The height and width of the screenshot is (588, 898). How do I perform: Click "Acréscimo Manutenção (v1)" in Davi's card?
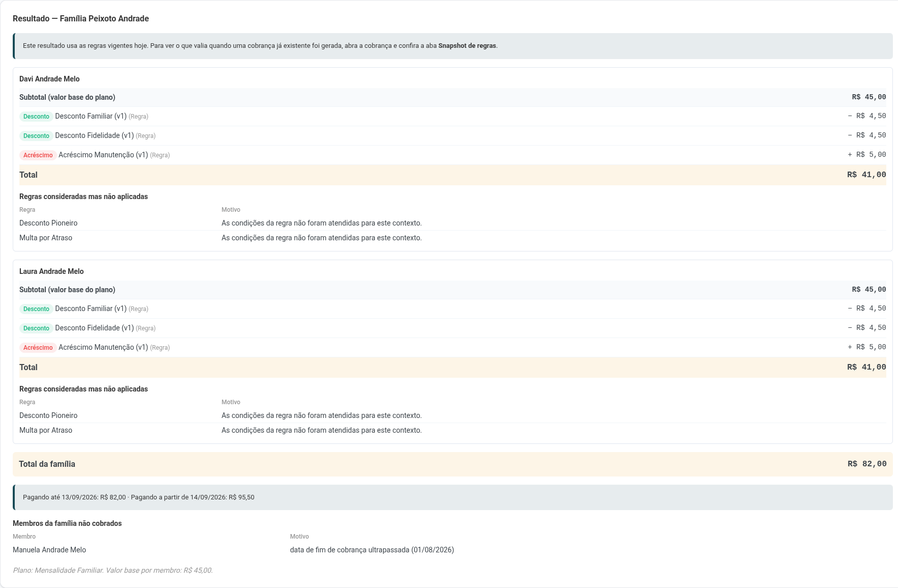tap(103, 155)
